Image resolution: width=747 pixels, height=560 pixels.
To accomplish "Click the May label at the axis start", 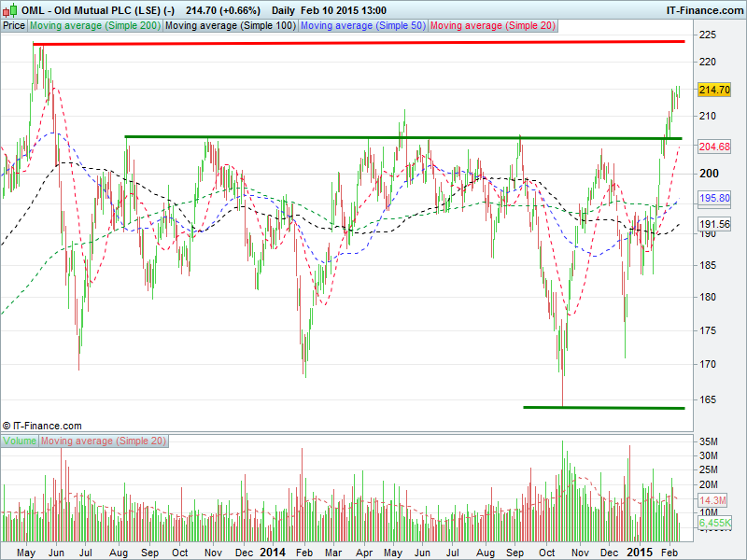I will [x=26, y=553].
